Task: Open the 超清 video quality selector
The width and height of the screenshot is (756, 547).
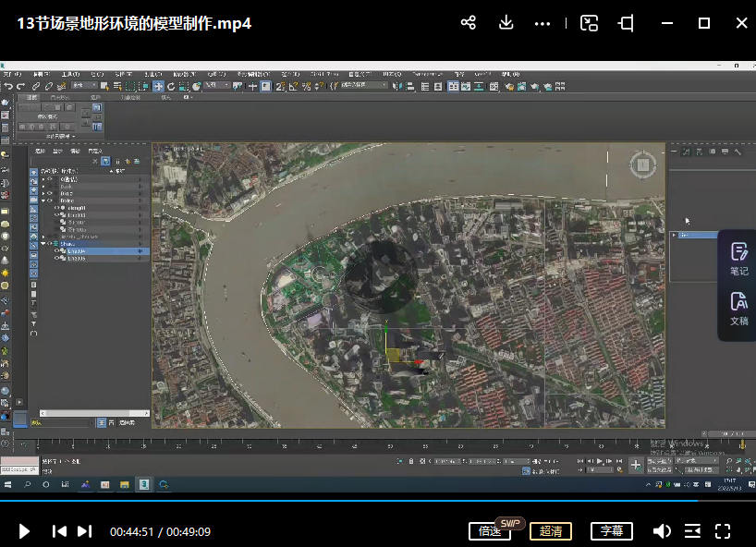Action: [550, 531]
